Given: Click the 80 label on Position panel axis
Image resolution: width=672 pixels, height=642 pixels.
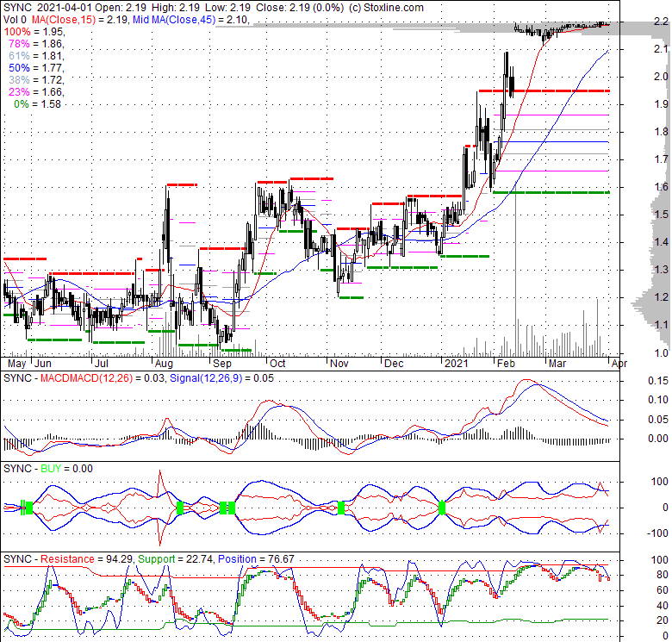Looking at the screenshot, I should tap(663, 575).
